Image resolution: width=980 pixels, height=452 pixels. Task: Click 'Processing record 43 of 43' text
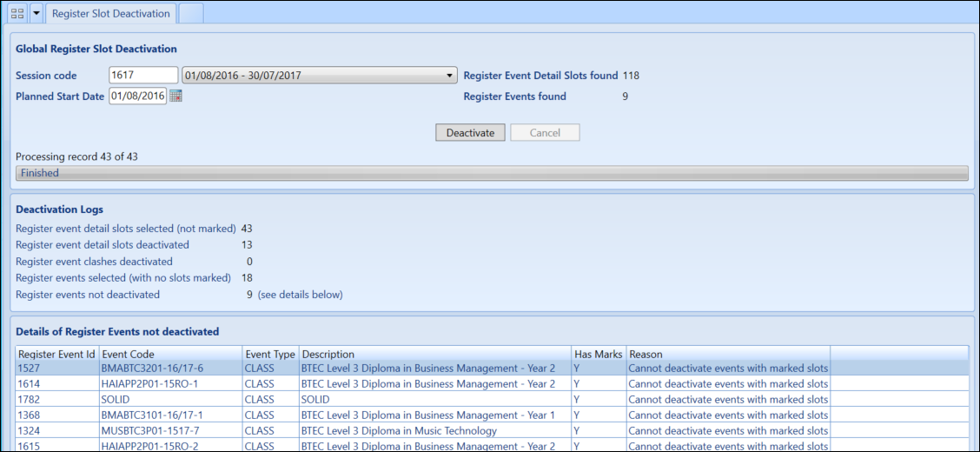76,157
